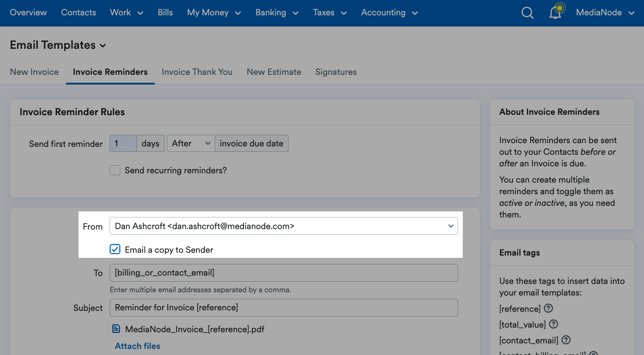Open the notifications bell

(556, 13)
